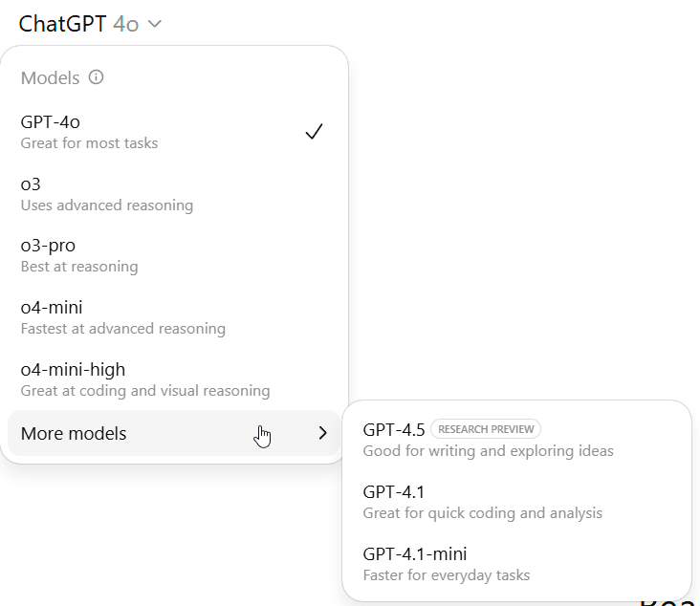Click the checkmark next to GPT-4o
The height and width of the screenshot is (606, 700).
coord(314,132)
